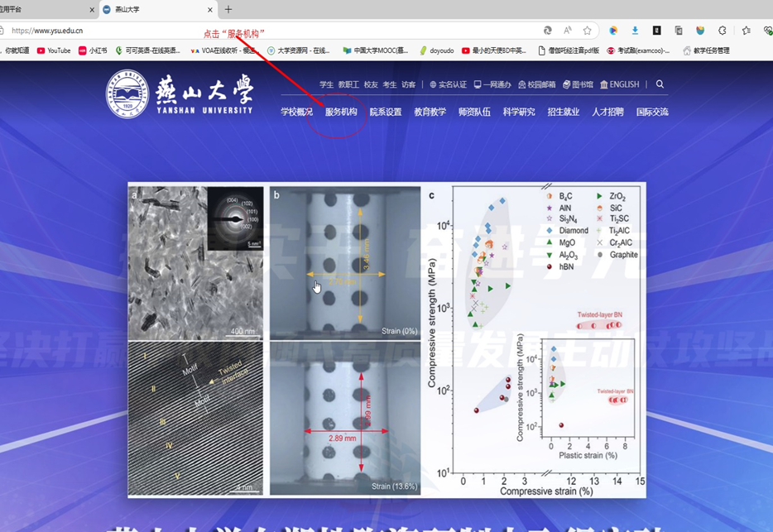Open the 考试酷(examcoo) bookmark
This screenshot has width=773, height=532.
[x=638, y=50]
